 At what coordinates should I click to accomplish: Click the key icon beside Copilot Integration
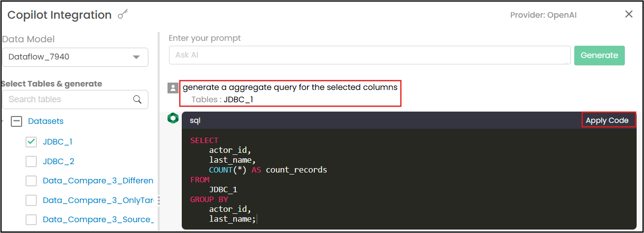(123, 15)
